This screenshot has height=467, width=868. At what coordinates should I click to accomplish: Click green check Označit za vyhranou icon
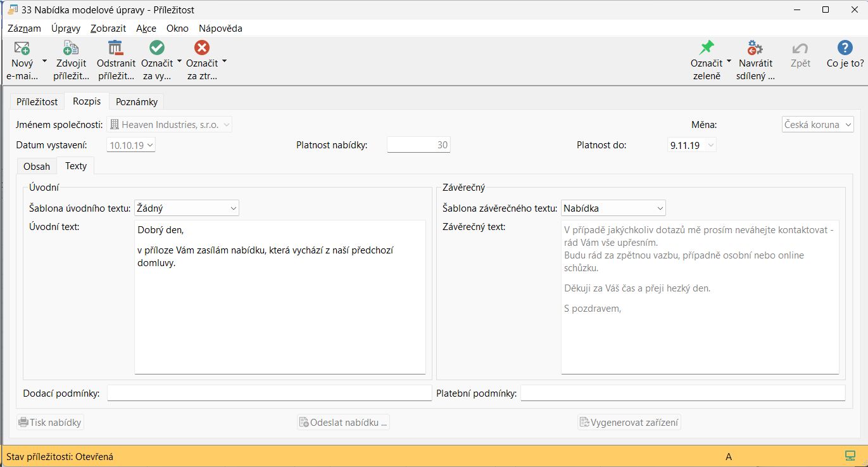(156, 48)
